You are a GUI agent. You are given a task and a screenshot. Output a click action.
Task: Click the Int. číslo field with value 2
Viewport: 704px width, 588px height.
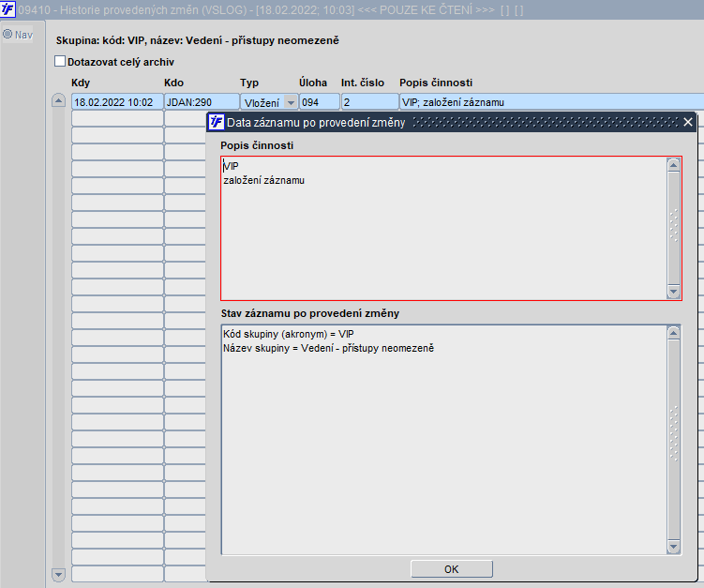coord(369,102)
